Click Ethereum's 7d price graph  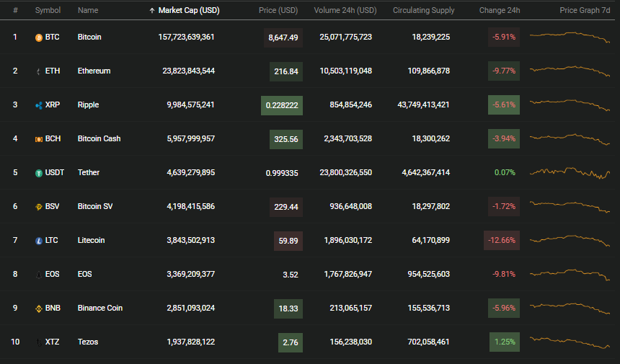pos(570,71)
